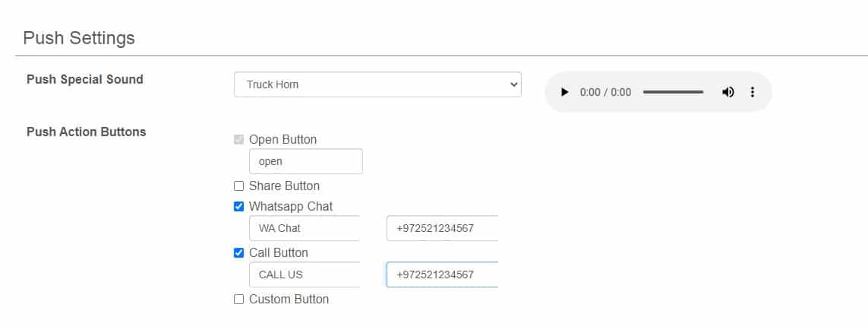Focus the Whatsapp Chat phone number field
Image resolution: width=868 pixels, height=330 pixels.
point(442,228)
